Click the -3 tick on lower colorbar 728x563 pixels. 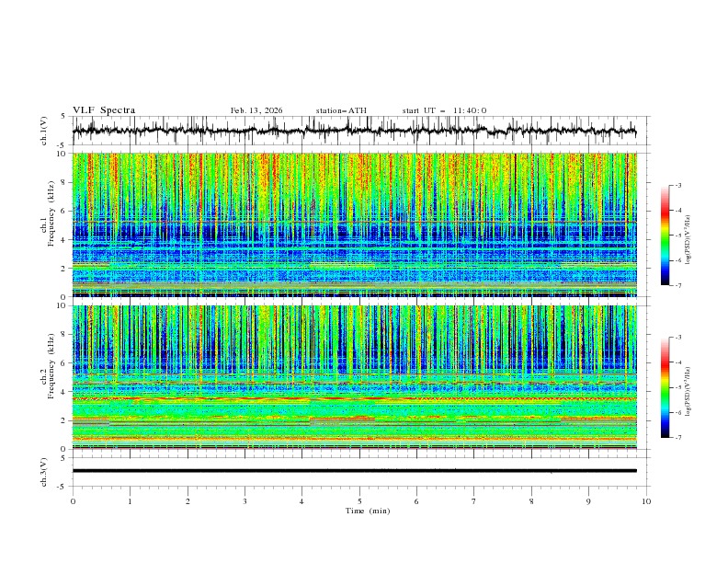678,339
